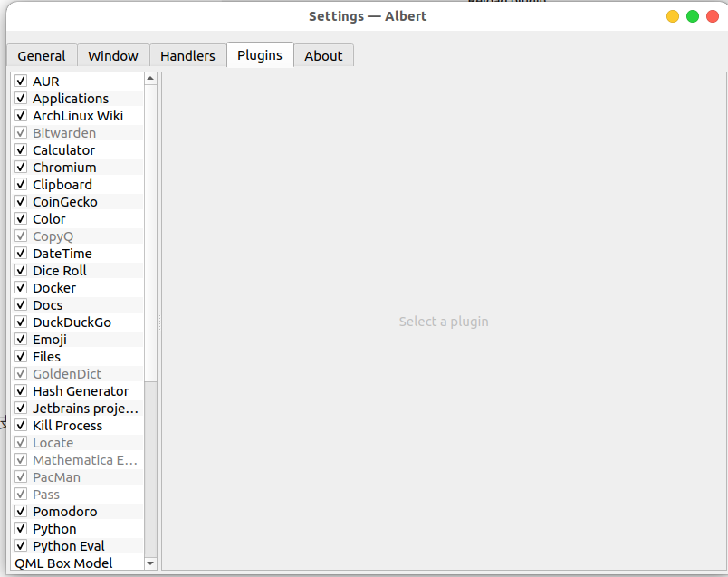Uncheck the Calculator plugin checkbox
The image size is (728, 577).
tap(21, 149)
